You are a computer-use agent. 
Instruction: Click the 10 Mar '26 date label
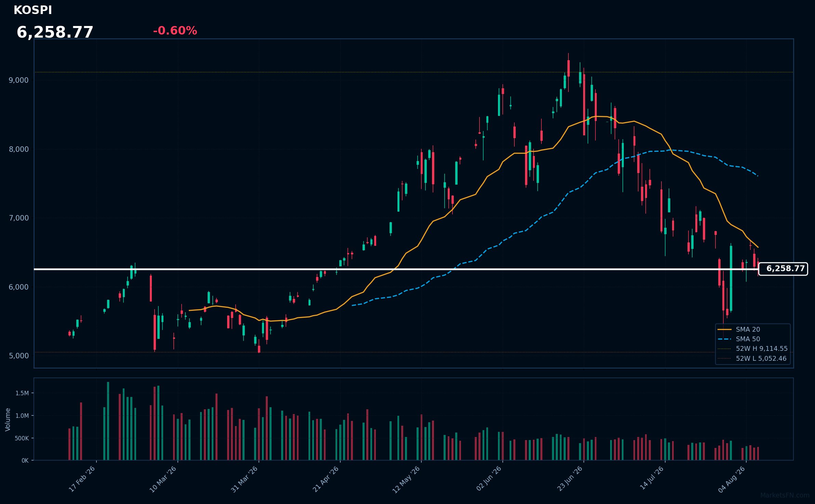pyautogui.click(x=163, y=479)
